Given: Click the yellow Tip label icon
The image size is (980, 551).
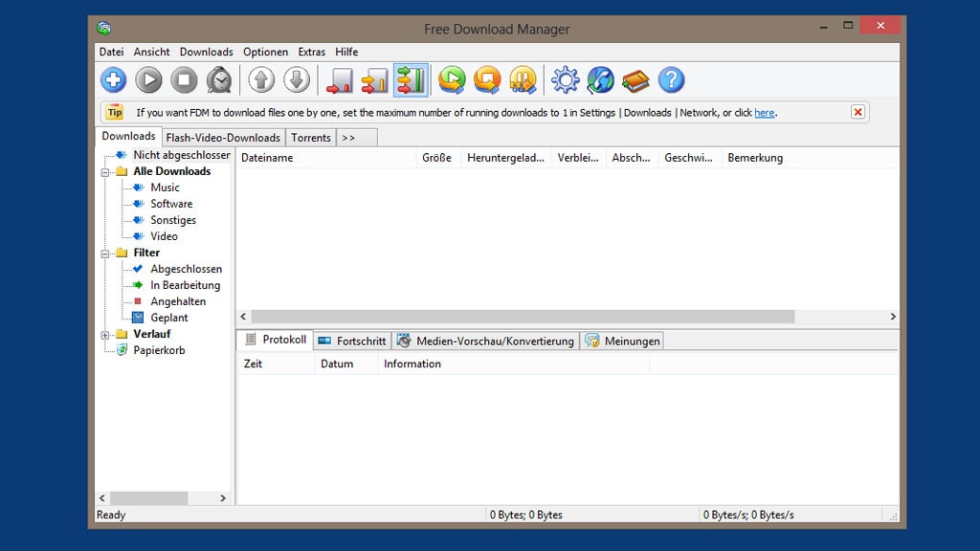Looking at the screenshot, I should [115, 113].
